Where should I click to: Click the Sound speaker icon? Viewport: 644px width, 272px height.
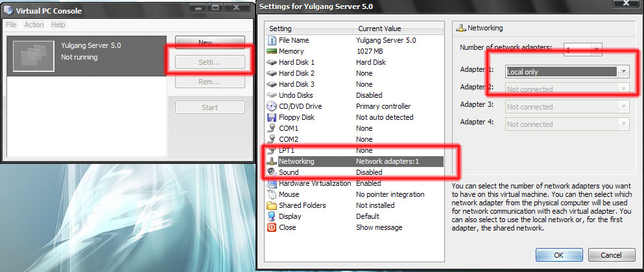272,172
